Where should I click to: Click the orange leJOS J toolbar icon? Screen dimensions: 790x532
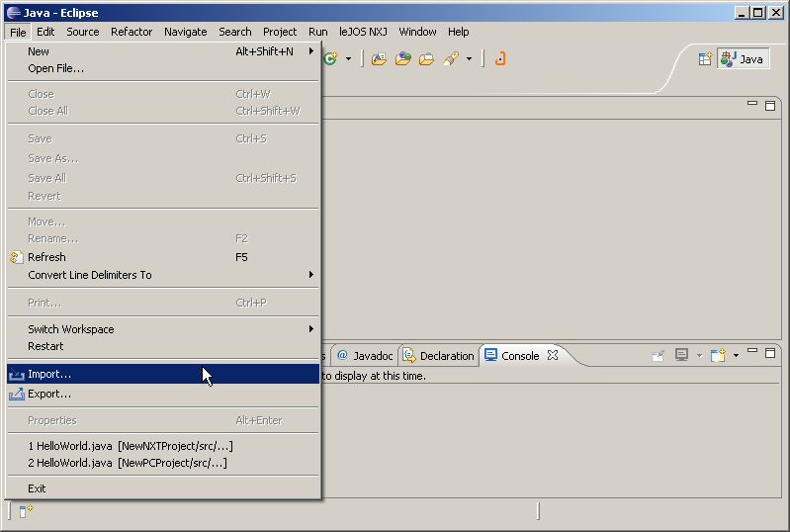click(x=499, y=59)
